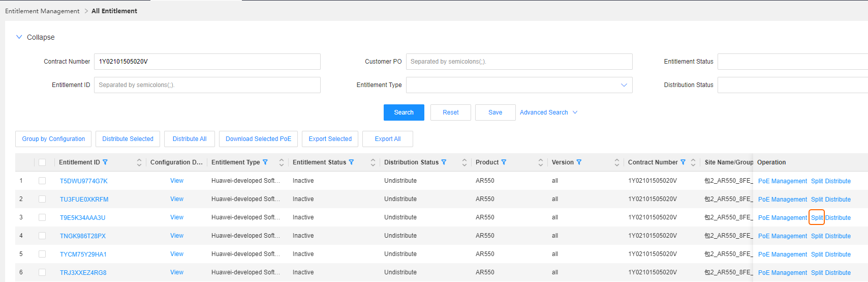
Task: Click filter icon on Version column
Action: pos(579,162)
